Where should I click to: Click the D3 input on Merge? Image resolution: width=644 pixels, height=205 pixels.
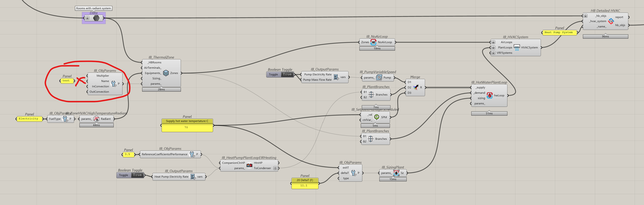coord(409,93)
